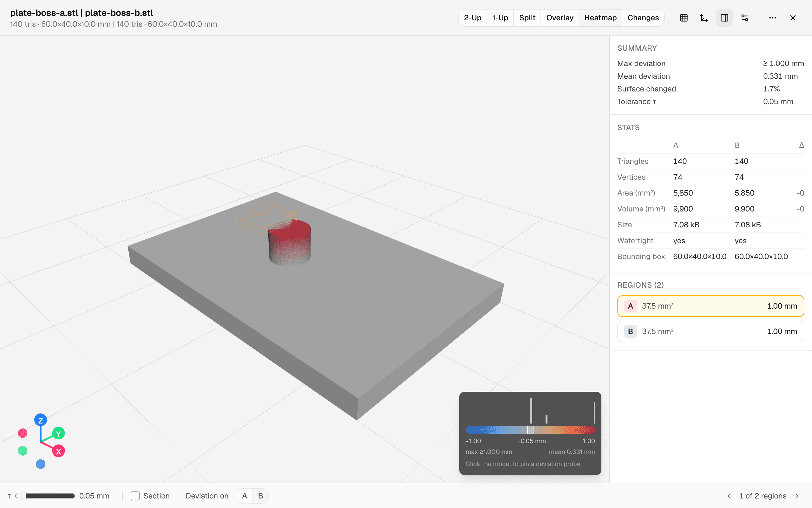This screenshot has height=508, width=812.
Task: Show deviation on model B
Action: tap(260, 496)
